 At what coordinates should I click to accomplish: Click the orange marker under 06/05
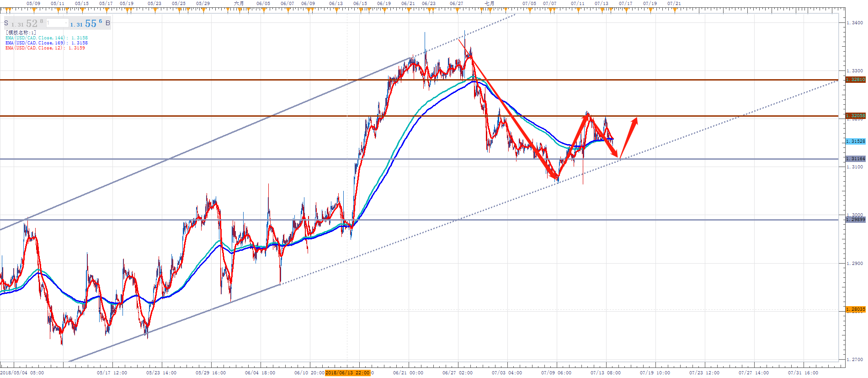pyautogui.click(x=263, y=9)
